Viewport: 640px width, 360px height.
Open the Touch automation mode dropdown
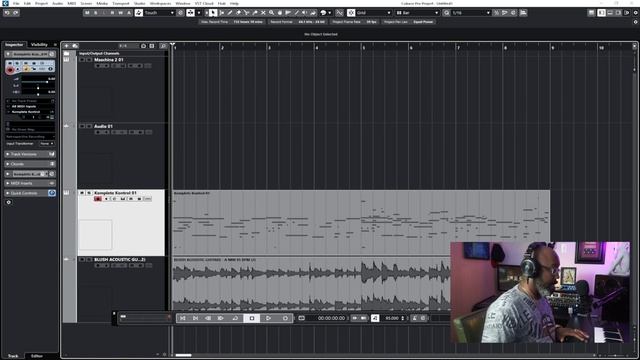[159, 13]
